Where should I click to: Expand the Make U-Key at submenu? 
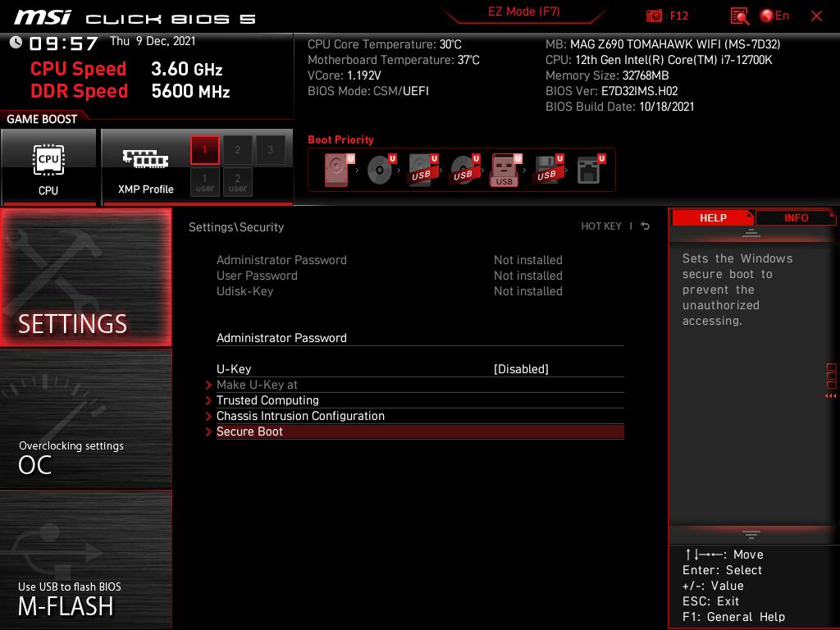(x=420, y=385)
